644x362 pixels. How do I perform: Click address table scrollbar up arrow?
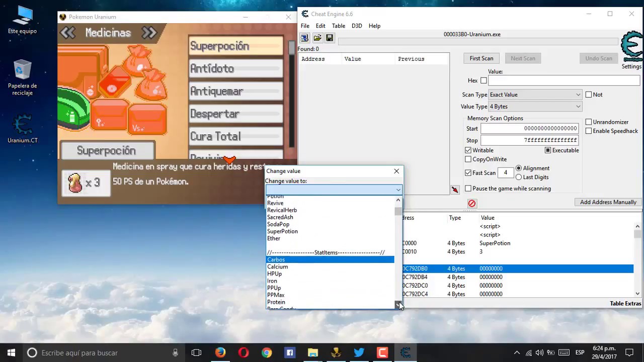tap(637, 226)
